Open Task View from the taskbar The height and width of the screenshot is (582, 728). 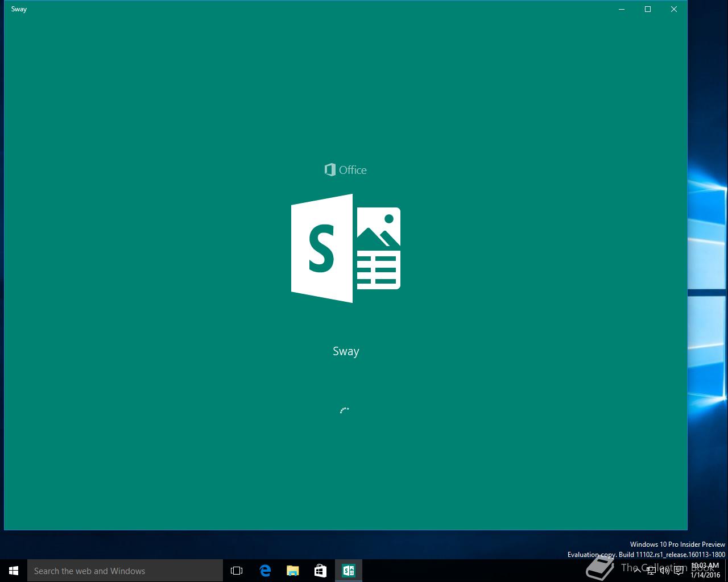pyautogui.click(x=237, y=571)
